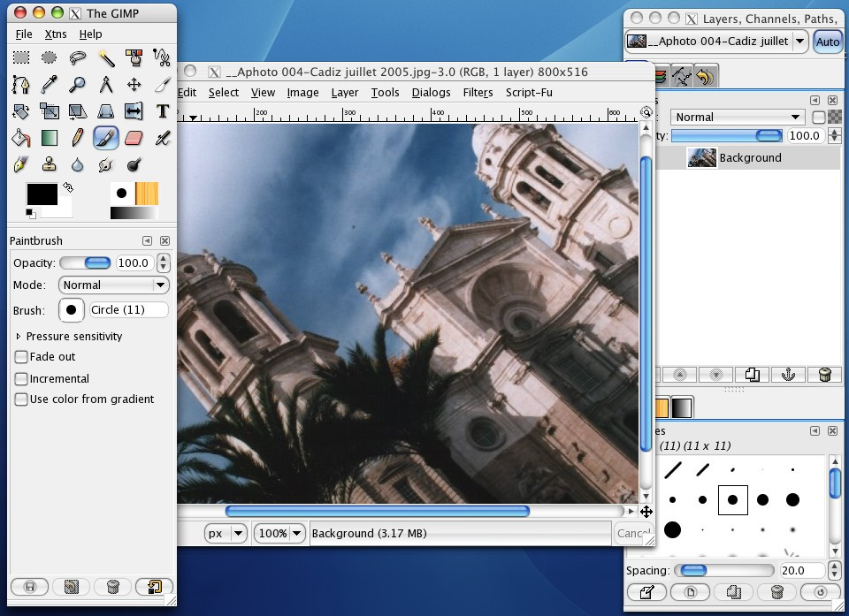This screenshot has height=616, width=849.
Task: Select the Bucket Fill tool
Action: point(21,137)
